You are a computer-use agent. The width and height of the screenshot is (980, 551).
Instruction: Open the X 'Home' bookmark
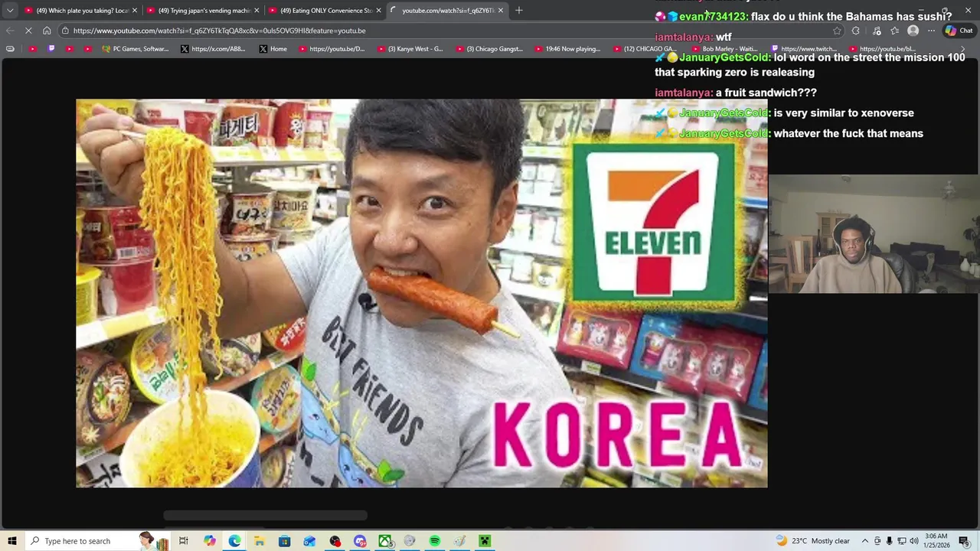click(273, 49)
